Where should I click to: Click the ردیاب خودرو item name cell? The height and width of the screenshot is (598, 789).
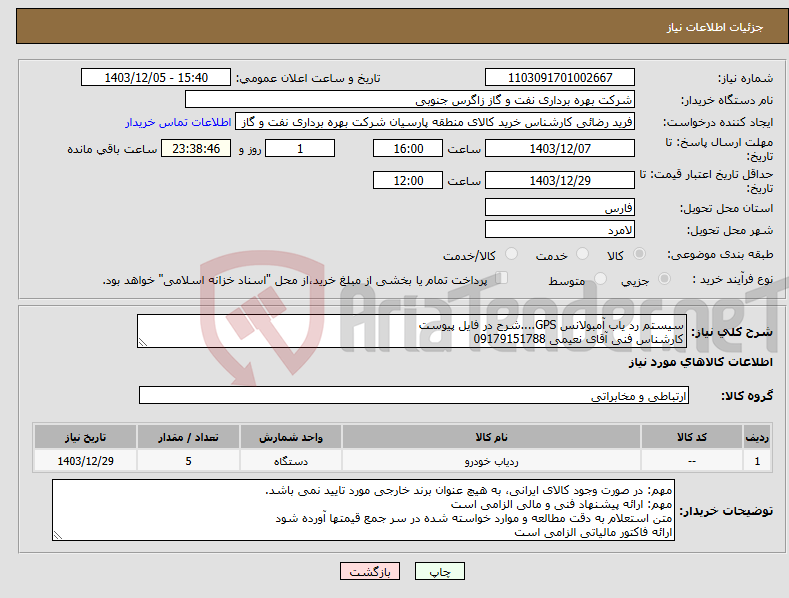click(x=491, y=461)
